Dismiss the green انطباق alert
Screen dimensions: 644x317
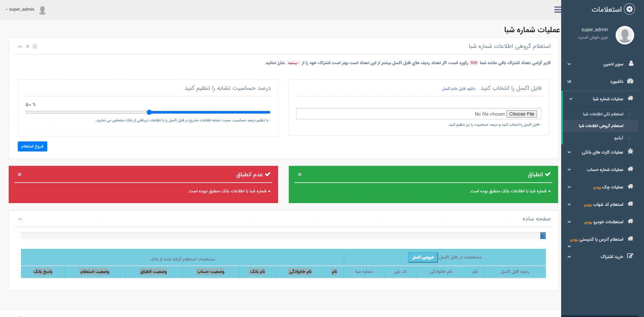pyautogui.click(x=300, y=175)
